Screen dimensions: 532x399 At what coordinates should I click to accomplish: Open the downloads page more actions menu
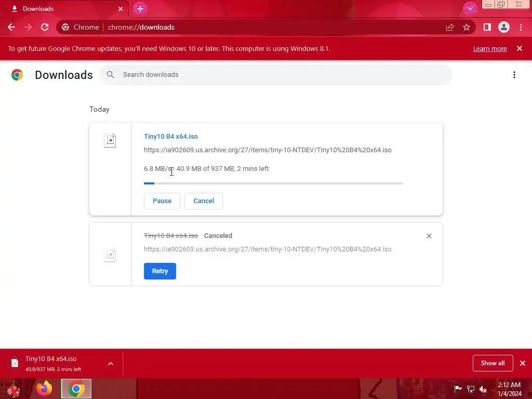[x=514, y=75]
